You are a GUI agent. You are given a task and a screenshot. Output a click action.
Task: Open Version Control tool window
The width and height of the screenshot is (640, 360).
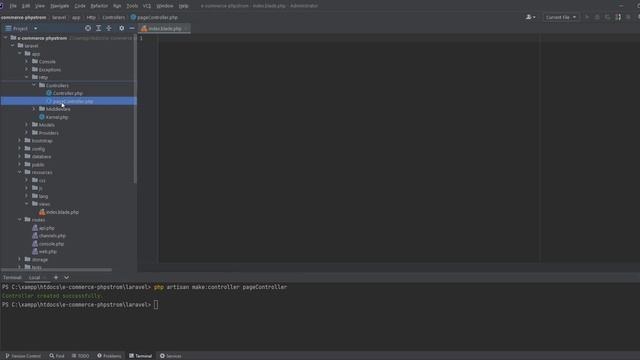23,356
